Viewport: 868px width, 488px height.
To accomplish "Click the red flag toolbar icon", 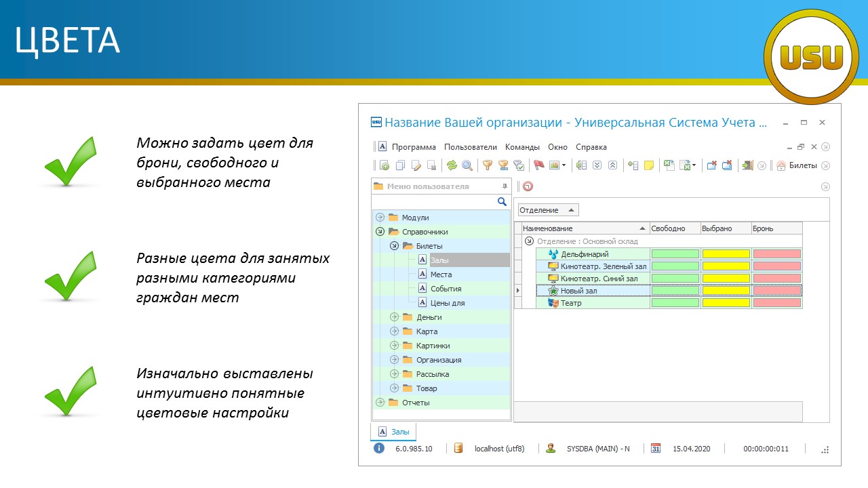I will [x=539, y=165].
